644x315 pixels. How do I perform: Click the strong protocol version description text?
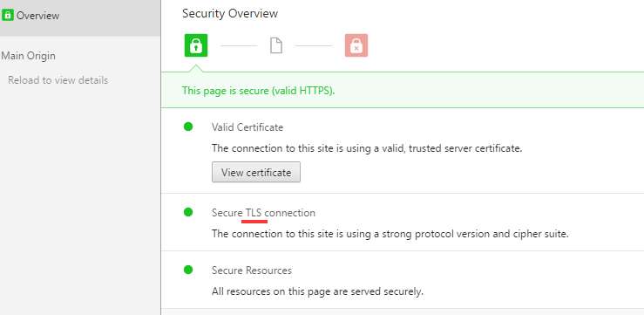click(390, 234)
